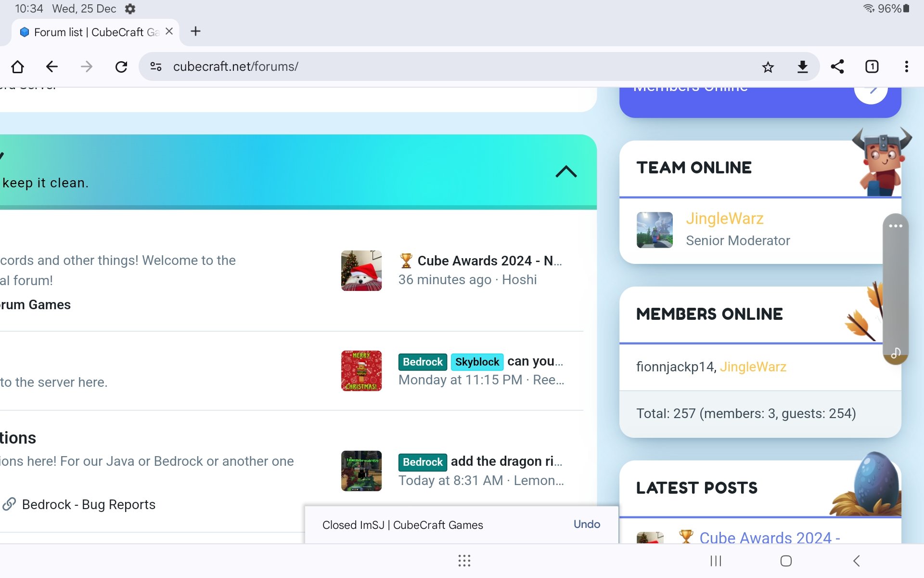Tap floating edge panel three-dots icon
Viewport: 924px width, 578px height.
[896, 226]
